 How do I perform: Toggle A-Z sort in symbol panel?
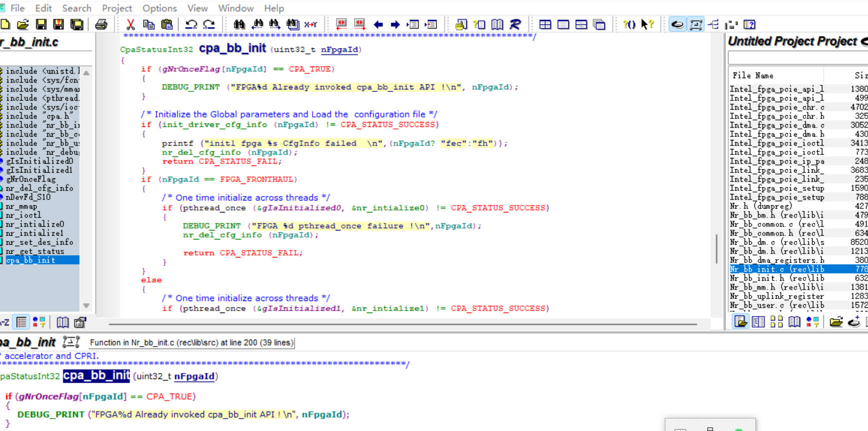click(x=4, y=322)
